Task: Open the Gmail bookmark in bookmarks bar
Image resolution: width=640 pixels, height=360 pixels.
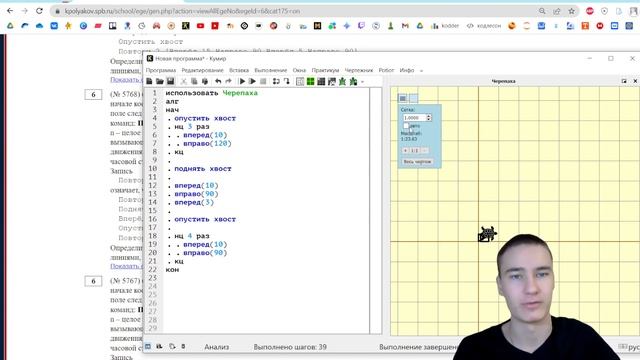Action: pyautogui.click(x=405, y=26)
